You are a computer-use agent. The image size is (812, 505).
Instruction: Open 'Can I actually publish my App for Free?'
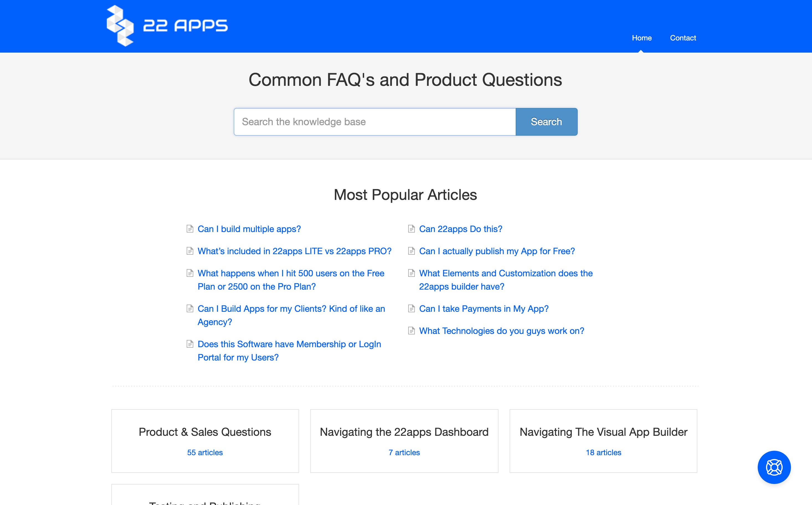tap(497, 251)
